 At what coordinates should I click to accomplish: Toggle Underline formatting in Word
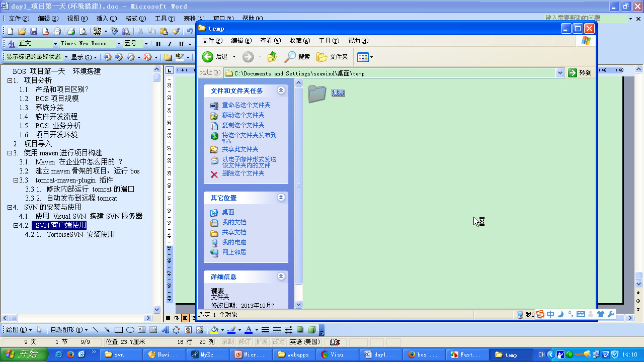coord(182,44)
